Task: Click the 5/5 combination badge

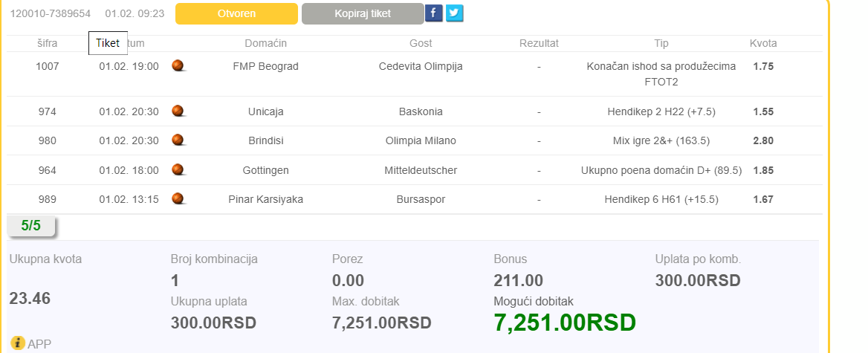Action: [31, 226]
